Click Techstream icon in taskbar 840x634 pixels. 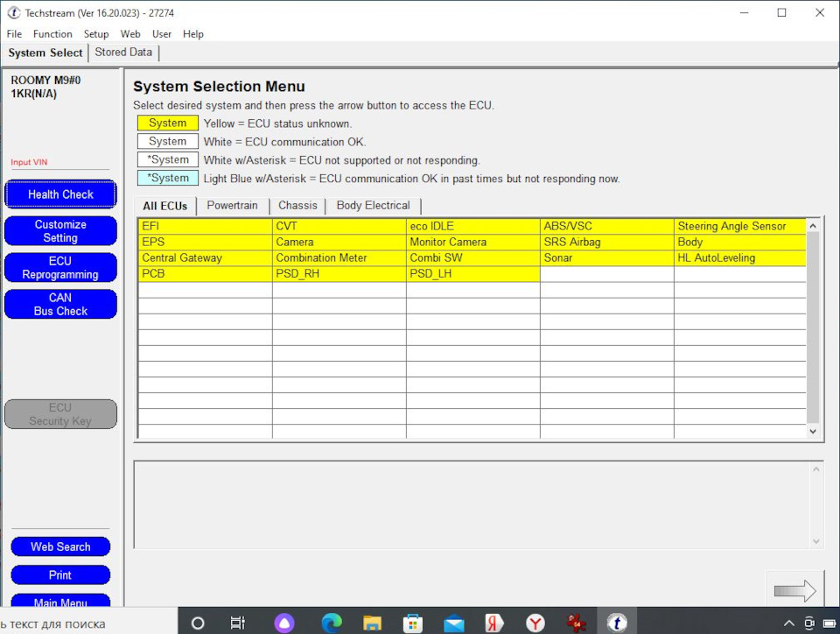pyautogui.click(x=617, y=623)
